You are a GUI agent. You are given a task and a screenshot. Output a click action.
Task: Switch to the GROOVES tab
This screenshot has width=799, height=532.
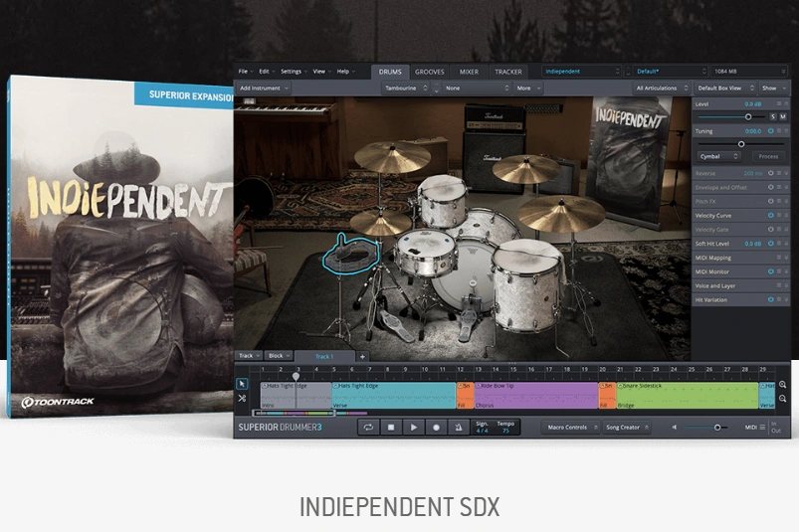[429, 72]
